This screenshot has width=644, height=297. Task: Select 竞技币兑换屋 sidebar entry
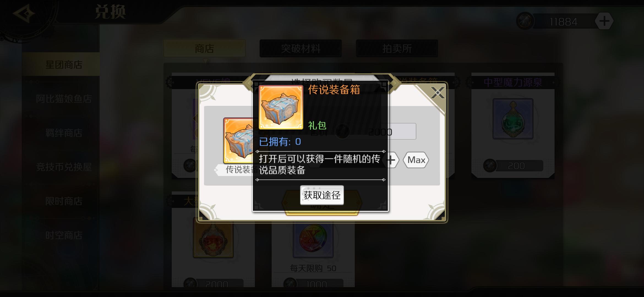coord(64,167)
